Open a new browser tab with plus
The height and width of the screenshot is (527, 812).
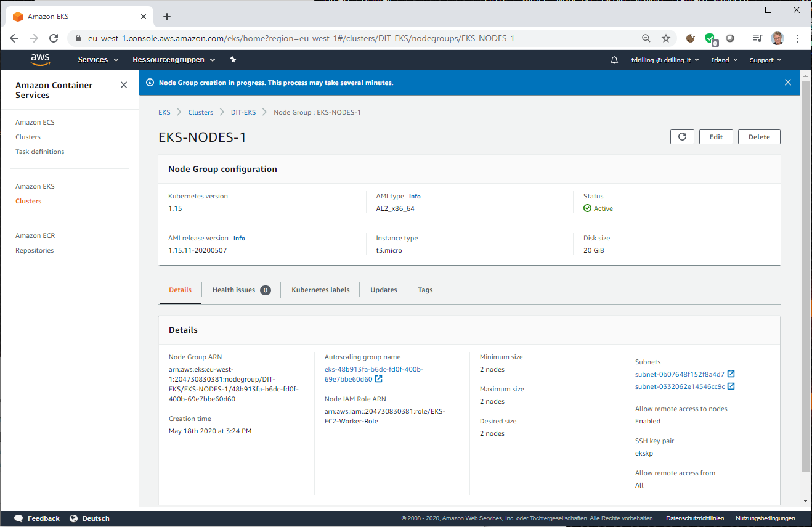167,17
